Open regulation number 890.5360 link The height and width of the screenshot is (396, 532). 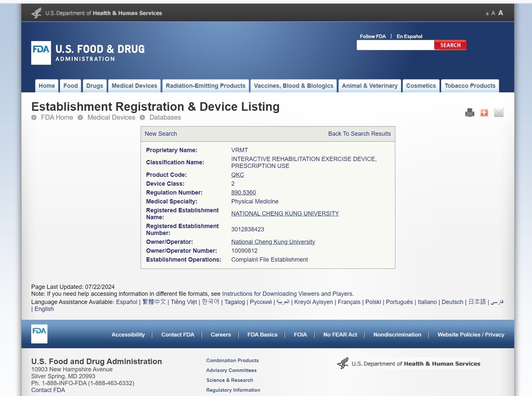click(x=243, y=193)
